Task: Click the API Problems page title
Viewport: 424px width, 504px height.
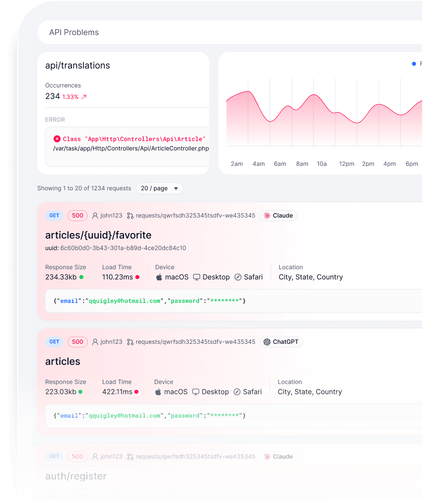Action: (x=74, y=33)
